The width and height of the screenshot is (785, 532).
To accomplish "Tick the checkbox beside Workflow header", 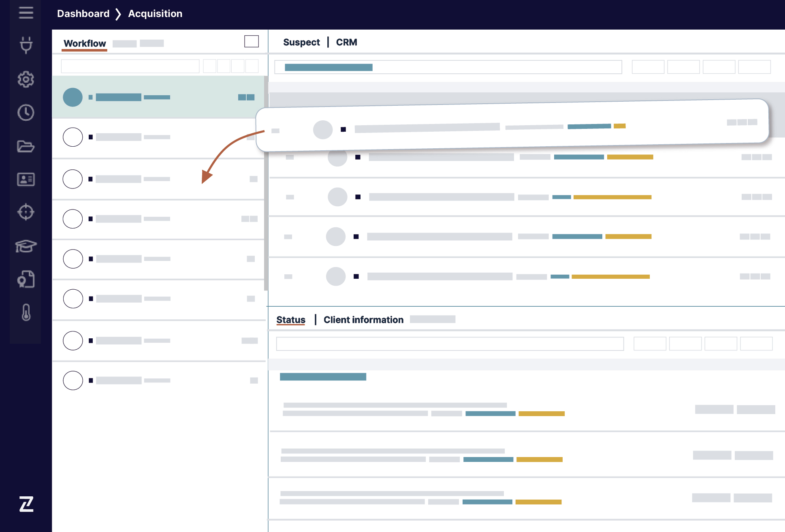I will coord(252,41).
